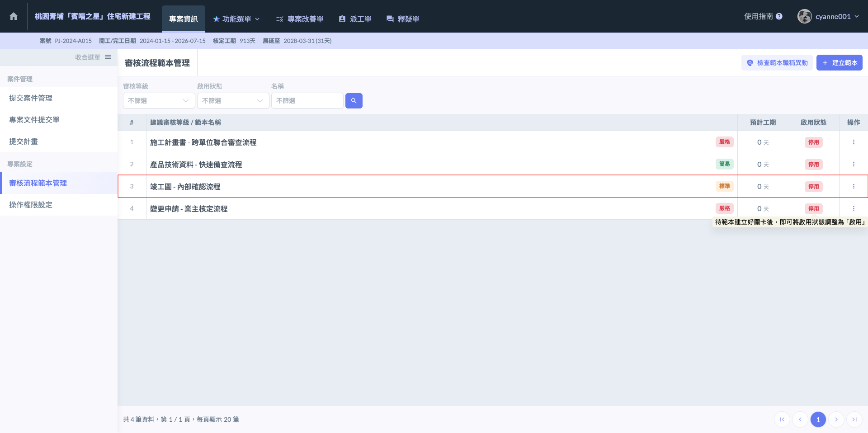Image resolution: width=868 pixels, height=433 pixels.
Task: Go to the home icon
Action: [x=14, y=16]
